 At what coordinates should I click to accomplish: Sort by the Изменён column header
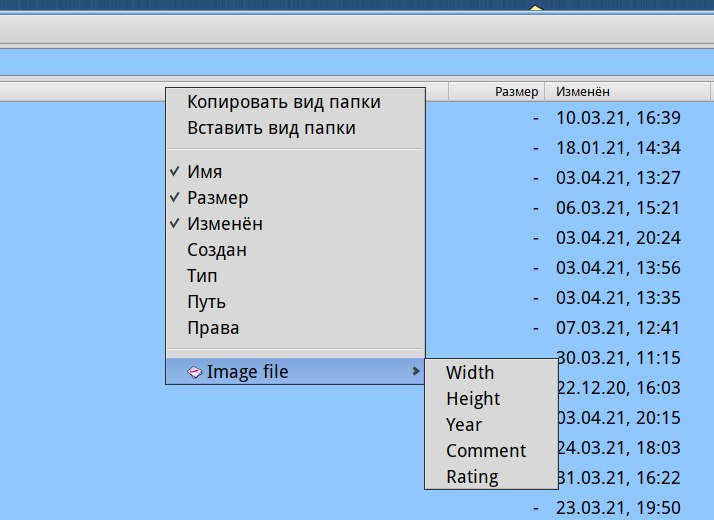628,92
